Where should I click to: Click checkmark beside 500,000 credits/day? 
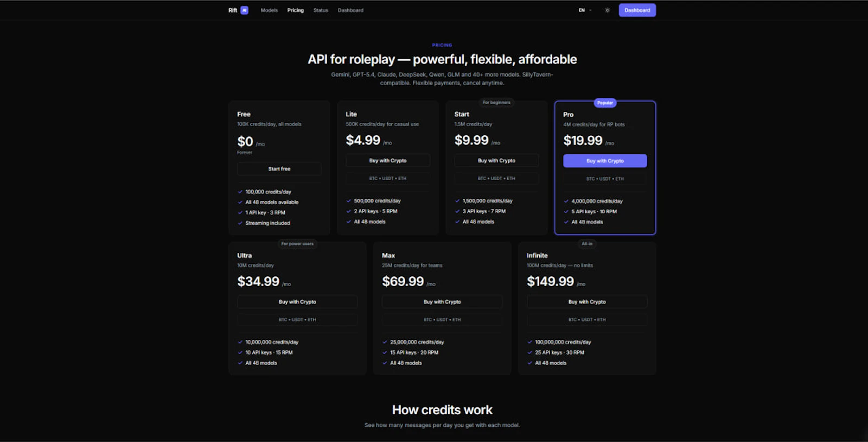click(349, 201)
